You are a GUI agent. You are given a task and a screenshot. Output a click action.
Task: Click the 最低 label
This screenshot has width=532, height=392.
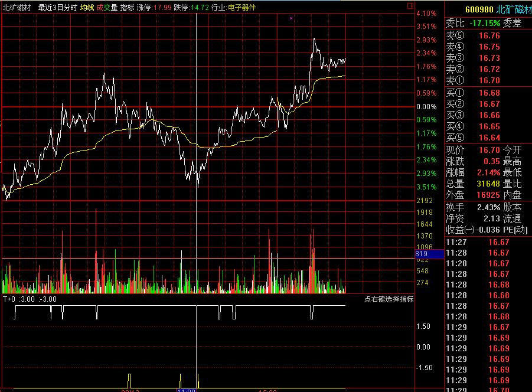coord(512,172)
